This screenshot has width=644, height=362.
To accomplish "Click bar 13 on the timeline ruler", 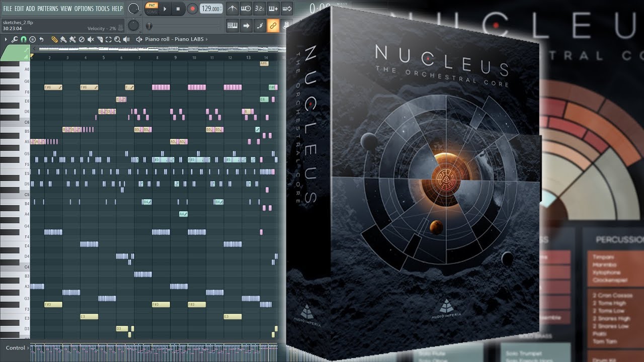I will [248, 58].
